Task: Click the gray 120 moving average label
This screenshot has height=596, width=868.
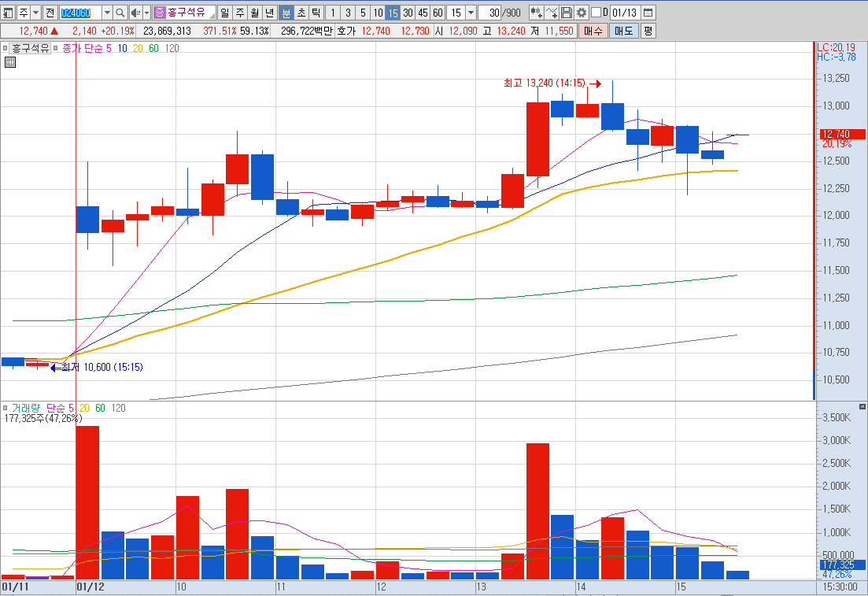Action: (x=172, y=48)
